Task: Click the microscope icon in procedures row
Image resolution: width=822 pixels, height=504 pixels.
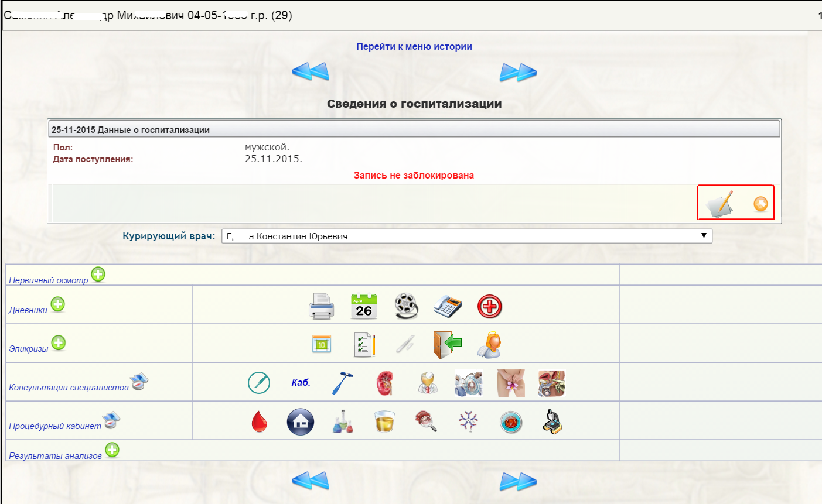Action: pyautogui.click(x=552, y=421)
